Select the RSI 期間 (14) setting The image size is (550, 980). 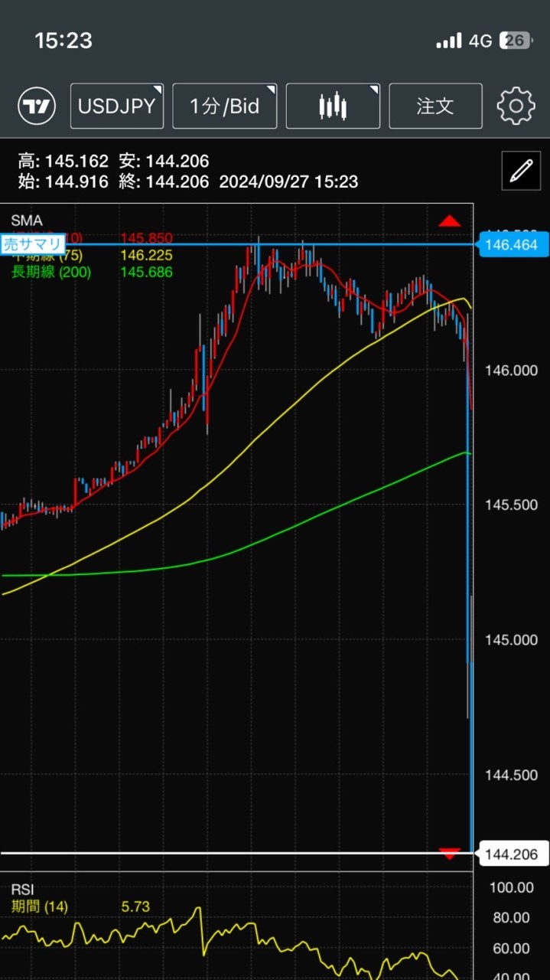coord(40,906)
